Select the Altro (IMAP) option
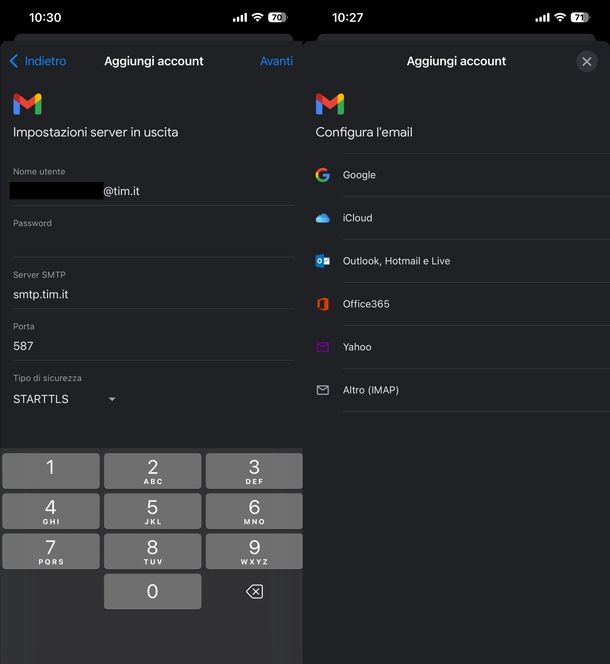Viewport: 610px width, 664px height. coord(371,390)
